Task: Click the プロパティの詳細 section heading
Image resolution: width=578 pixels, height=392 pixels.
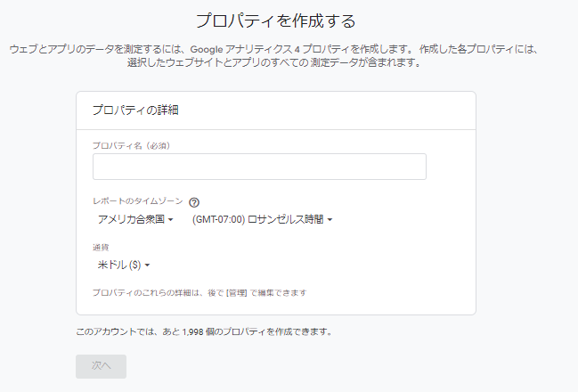Action: point(135,110)
